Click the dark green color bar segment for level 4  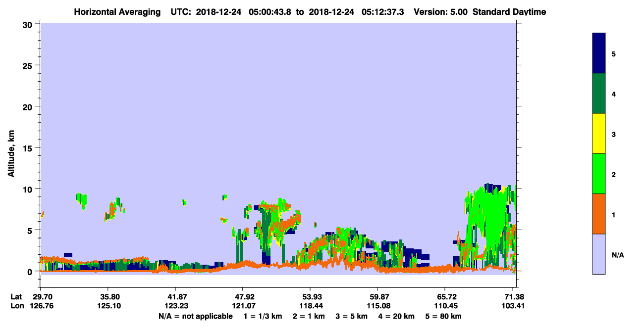[599, 94]
